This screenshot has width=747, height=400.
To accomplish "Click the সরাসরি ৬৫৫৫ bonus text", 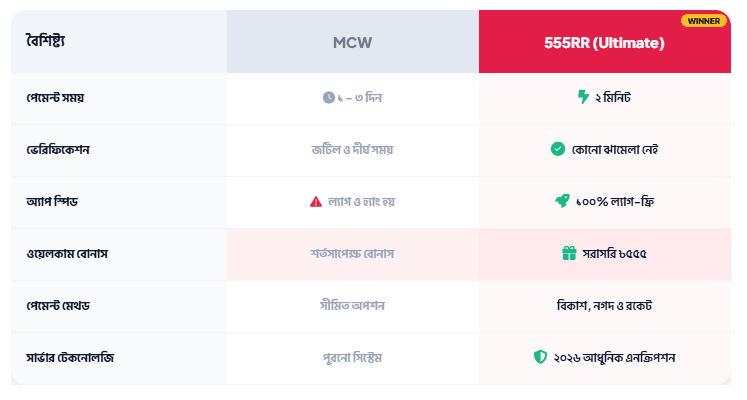I will [615, 253].
